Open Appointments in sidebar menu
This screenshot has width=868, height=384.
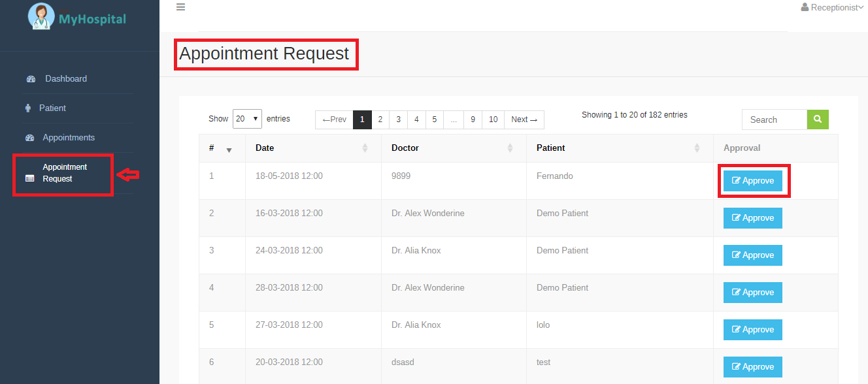[69, 138]
